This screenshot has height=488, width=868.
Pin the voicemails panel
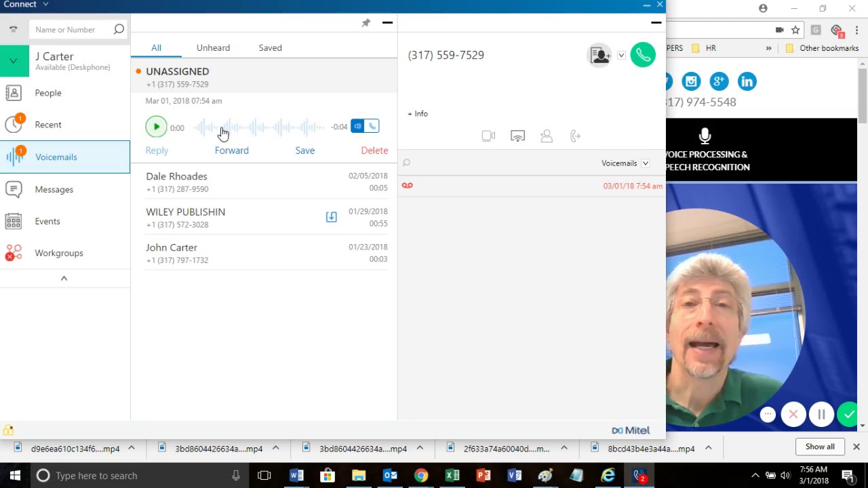click(x=366, y=23)
